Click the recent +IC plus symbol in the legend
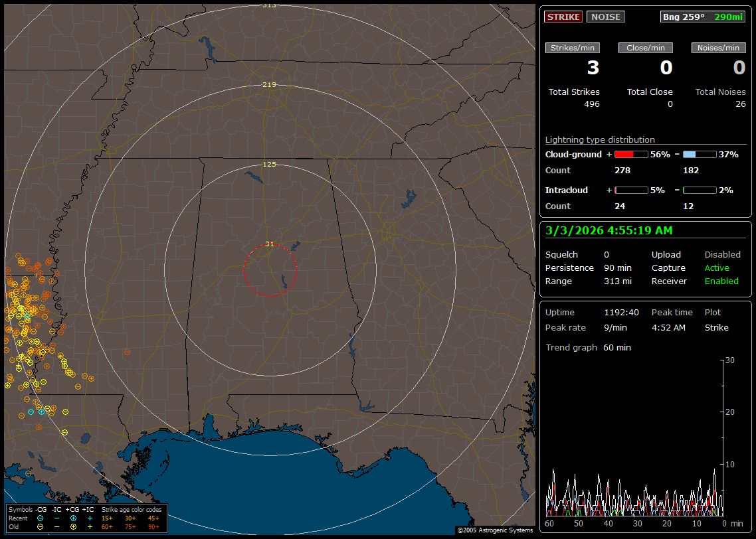 point(90,518)
